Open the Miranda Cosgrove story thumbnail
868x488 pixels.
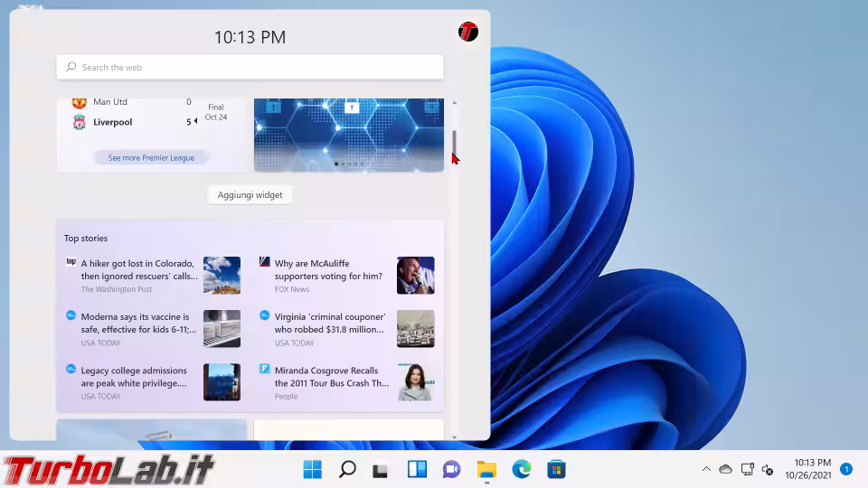[x=415, y=382]
